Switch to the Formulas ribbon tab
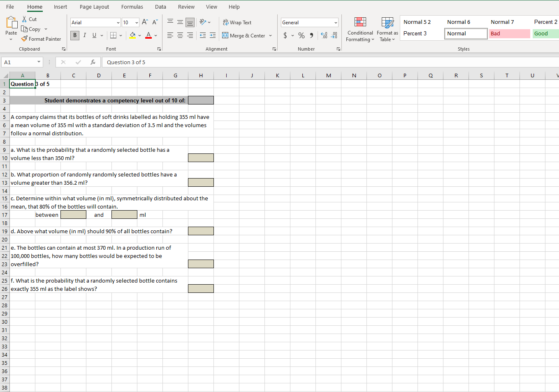The image size is (559, 392). tap(132, 7)
